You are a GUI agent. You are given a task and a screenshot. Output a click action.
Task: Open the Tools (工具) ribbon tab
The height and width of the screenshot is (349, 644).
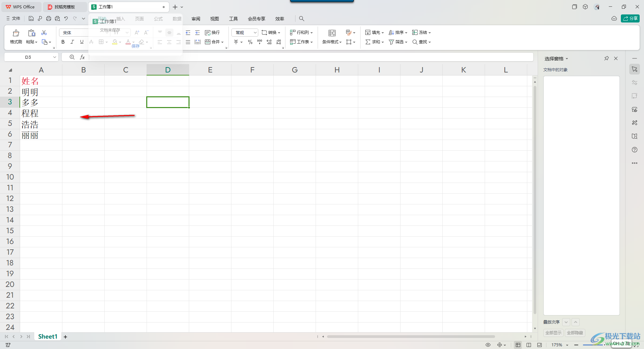[x=233, y=19]
